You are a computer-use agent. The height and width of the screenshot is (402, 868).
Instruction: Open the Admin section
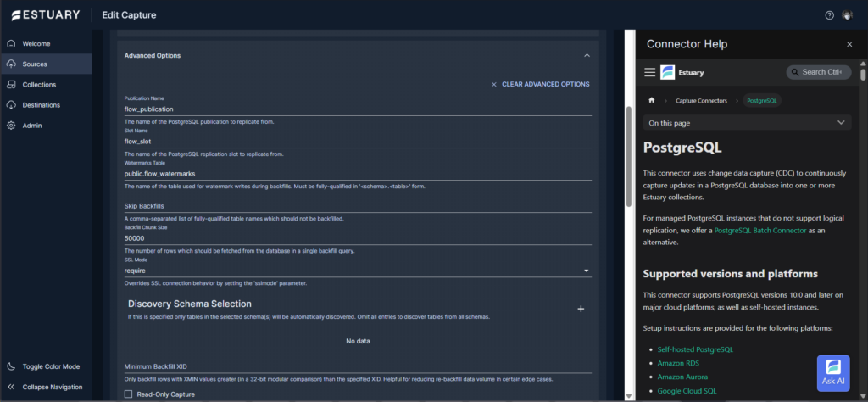(46, 126)
